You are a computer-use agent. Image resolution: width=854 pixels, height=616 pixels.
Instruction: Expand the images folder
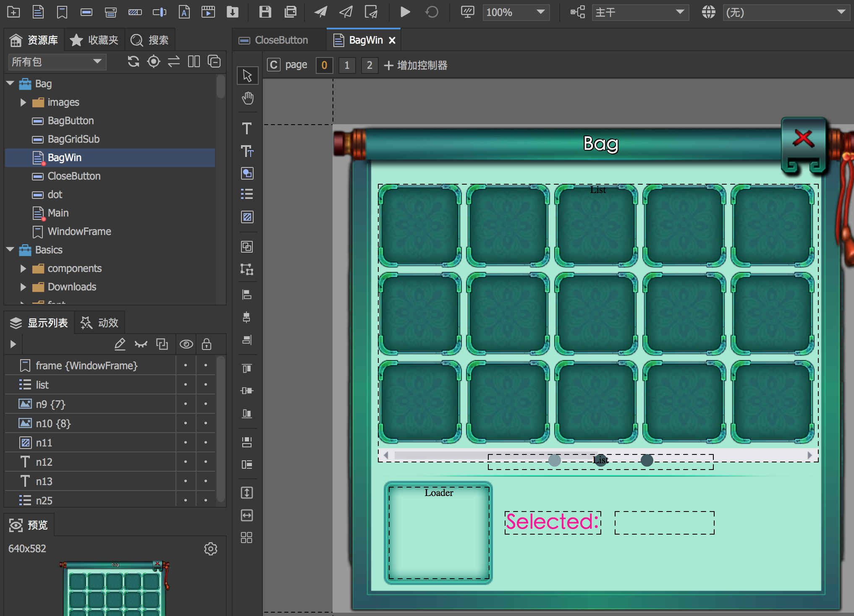(x=23, y=102)
